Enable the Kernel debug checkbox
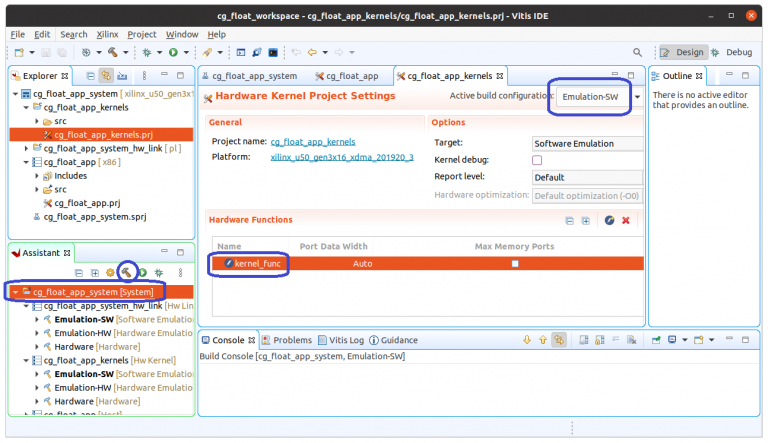The height and width of the screenshot is (443, 768). [x=537, y=160]
